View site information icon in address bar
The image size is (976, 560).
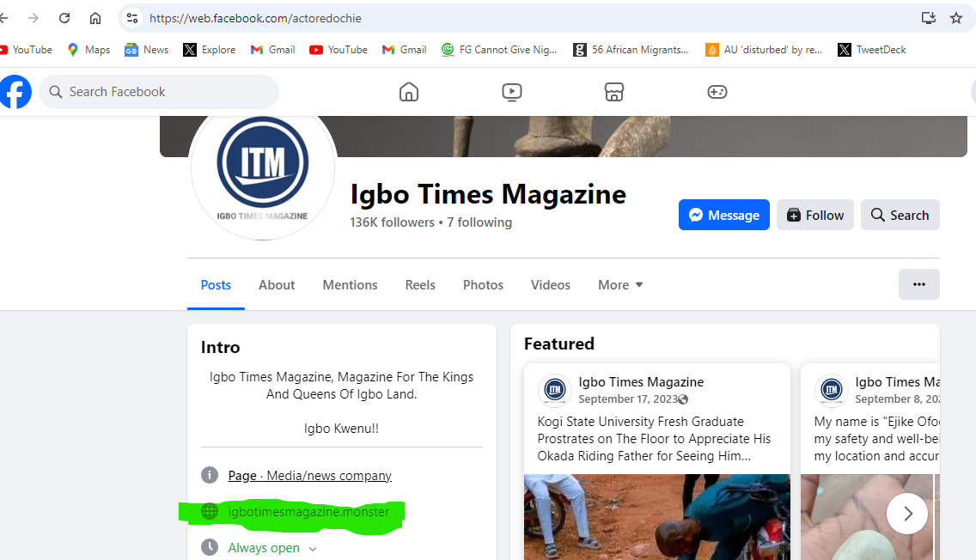(132, 18)
